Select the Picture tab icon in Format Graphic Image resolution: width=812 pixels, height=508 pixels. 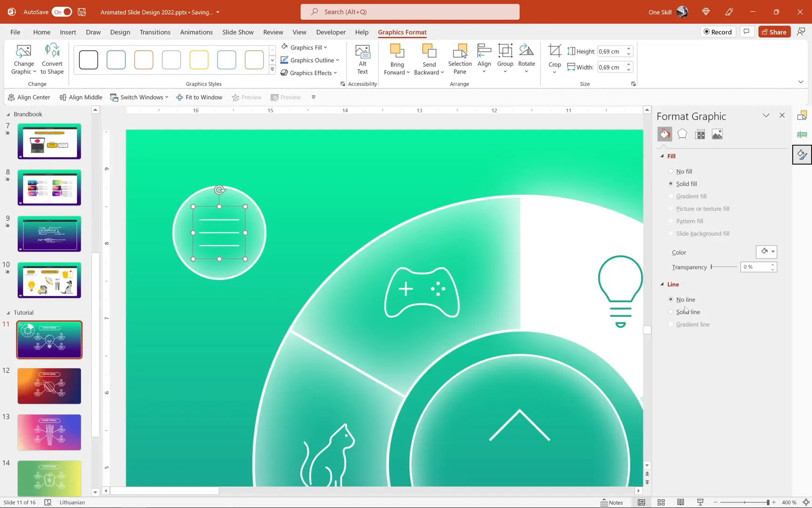pos(717,135)
